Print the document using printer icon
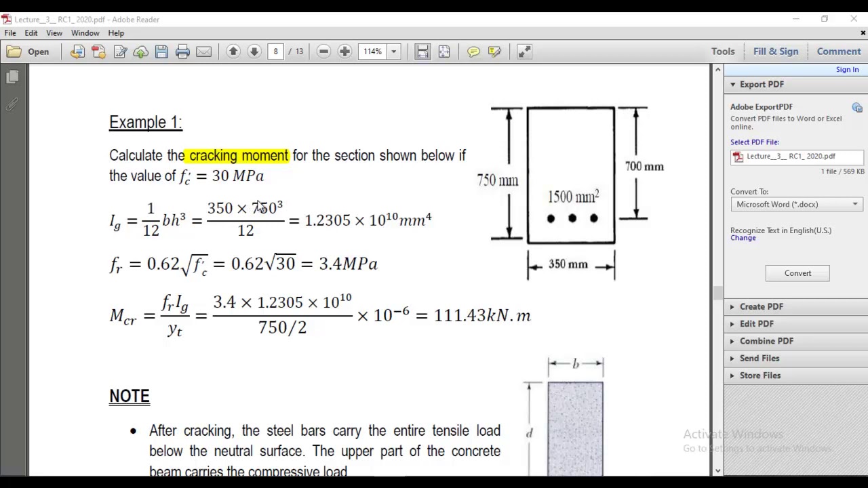Image resolution: width=868 pixels, height=488 pixels. [x=182, y=52]
